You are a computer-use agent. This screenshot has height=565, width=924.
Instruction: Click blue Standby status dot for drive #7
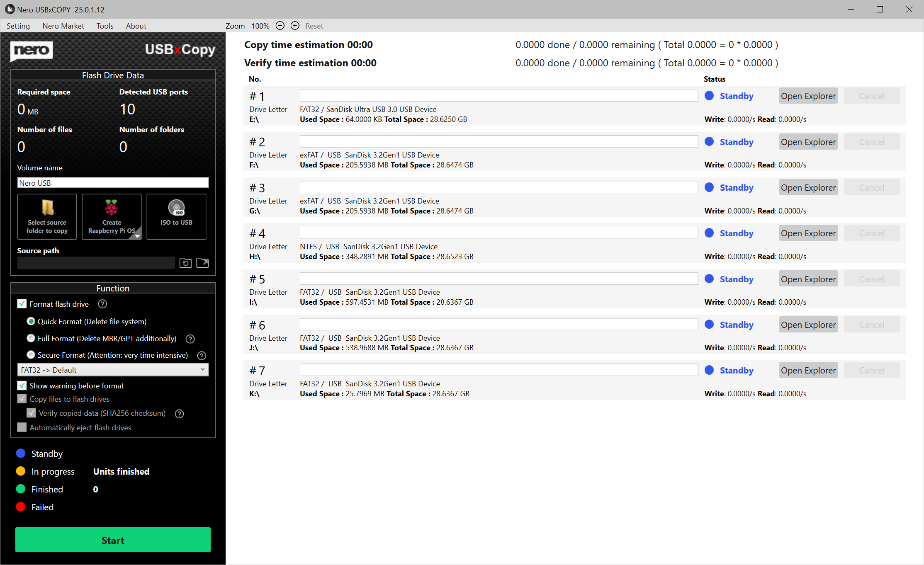point(709,370)
